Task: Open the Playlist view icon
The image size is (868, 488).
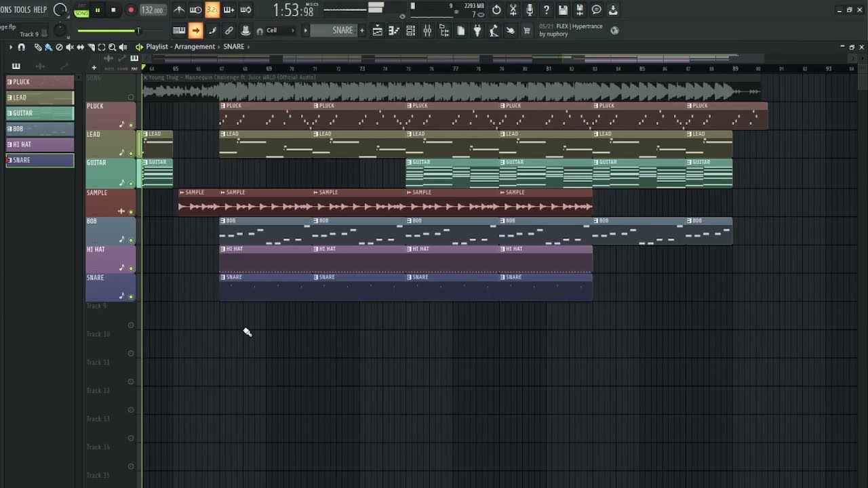Action: (x=378, y=30)
